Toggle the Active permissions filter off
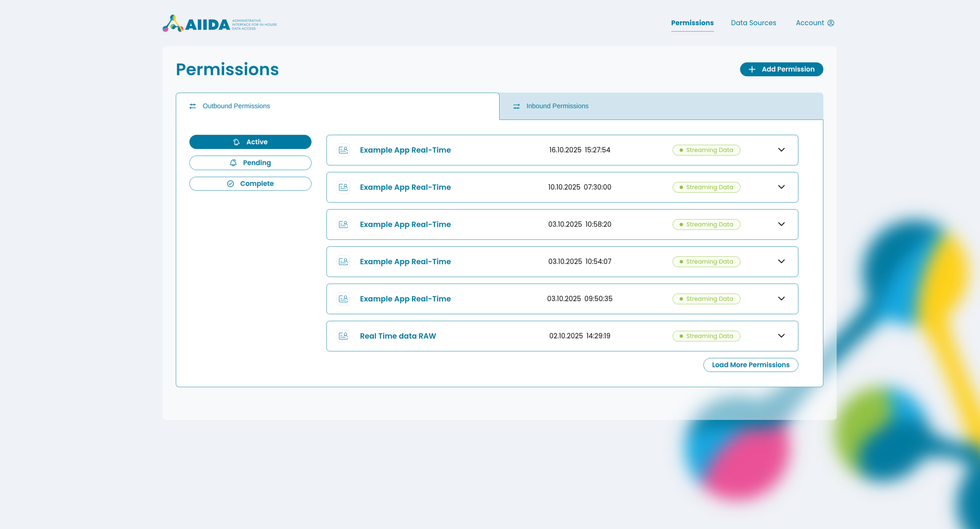The image size is (980, 529). pos(250,142)
